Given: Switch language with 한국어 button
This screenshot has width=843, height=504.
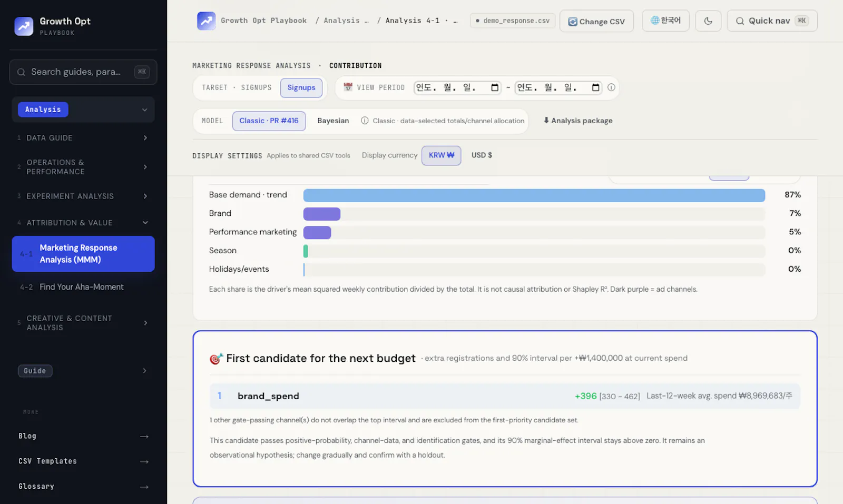Looking at the screenshot, I should [x=665, y=21].
